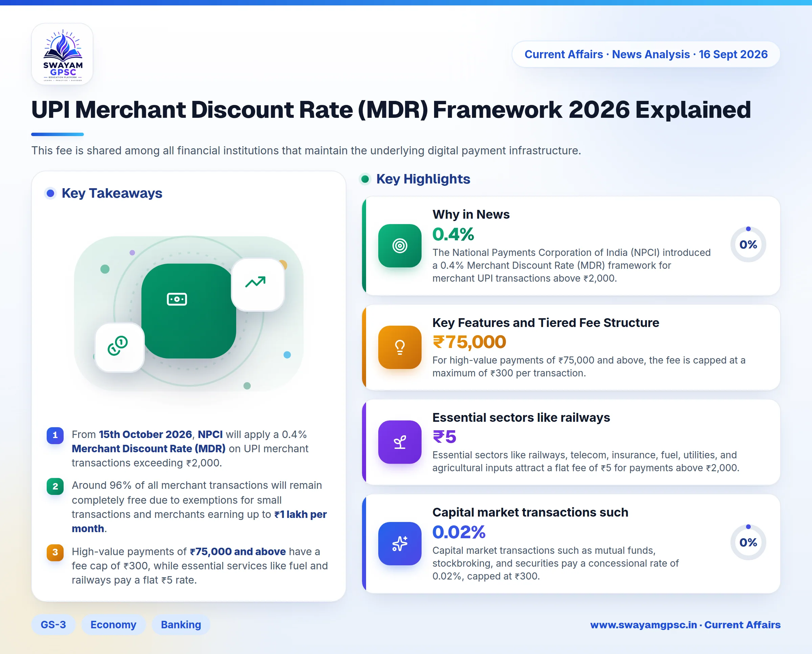Click the 0% progress ring in Capital market card
This screenshot has height=654, width=812.
748,542
